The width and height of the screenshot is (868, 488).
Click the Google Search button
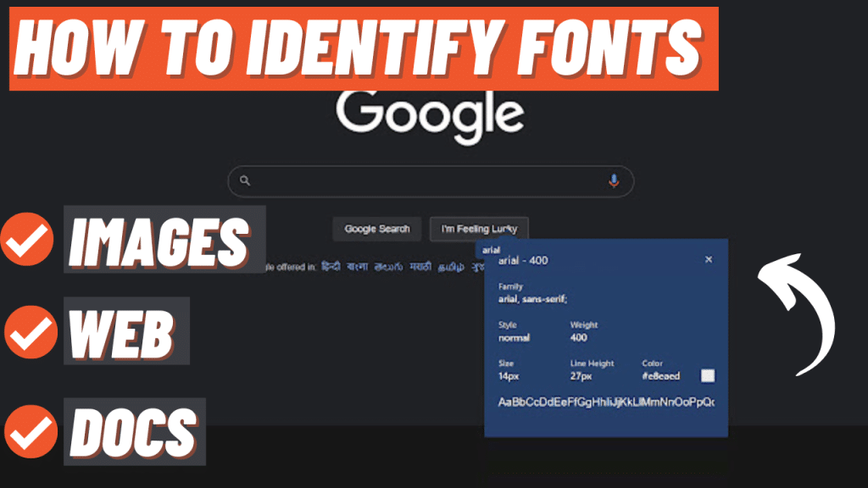[376, 229]
